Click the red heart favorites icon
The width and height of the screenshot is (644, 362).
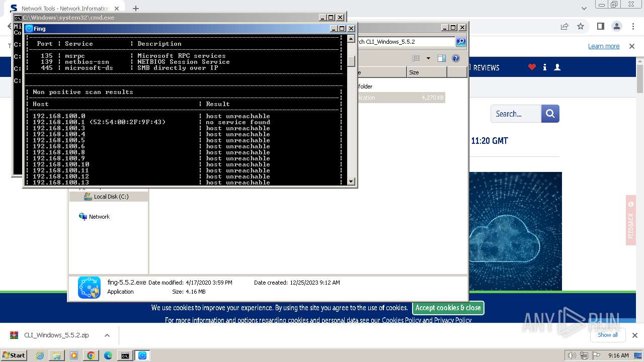coord(532,67)
